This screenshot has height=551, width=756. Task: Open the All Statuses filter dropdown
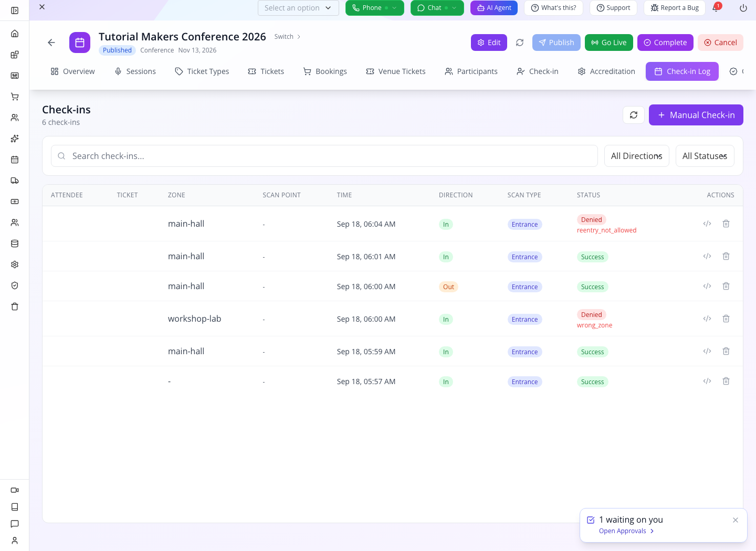coord(705,156)
